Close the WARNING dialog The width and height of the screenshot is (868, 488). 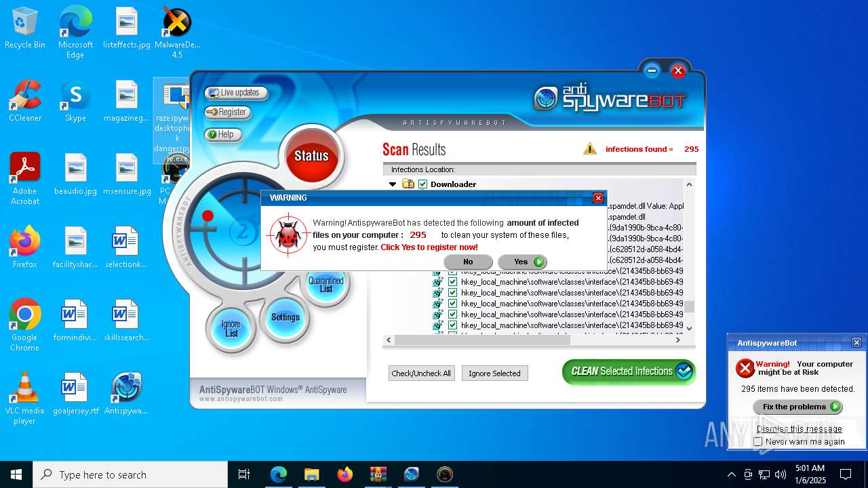click(x=598, y=198)
